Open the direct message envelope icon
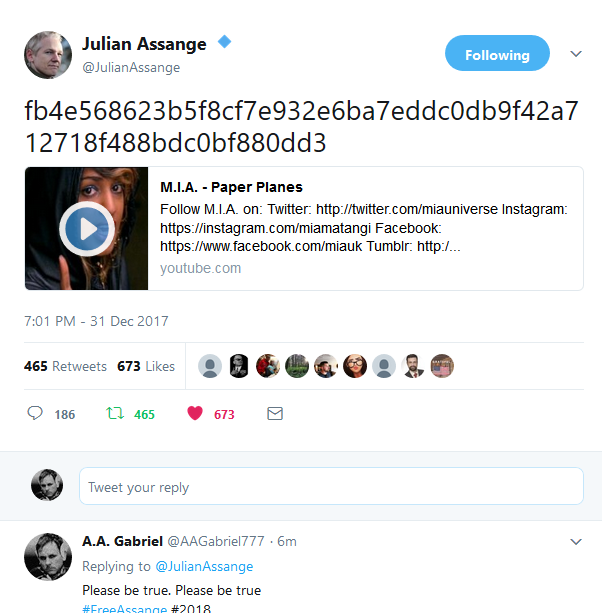This screenshot has height=613, width=602. [x=275, y=414]
